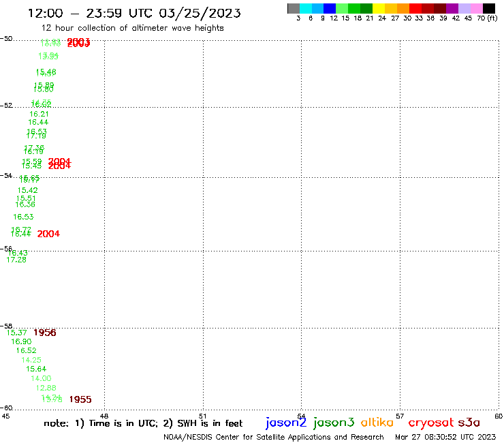Viewport: 504px width, 443px height.
Task: Click the latitude axis label -60
Action: [x=6, y=408]
